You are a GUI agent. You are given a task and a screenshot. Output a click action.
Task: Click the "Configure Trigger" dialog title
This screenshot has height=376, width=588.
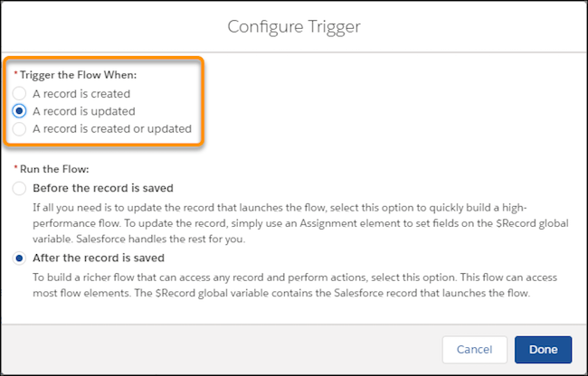click(294, 26)
